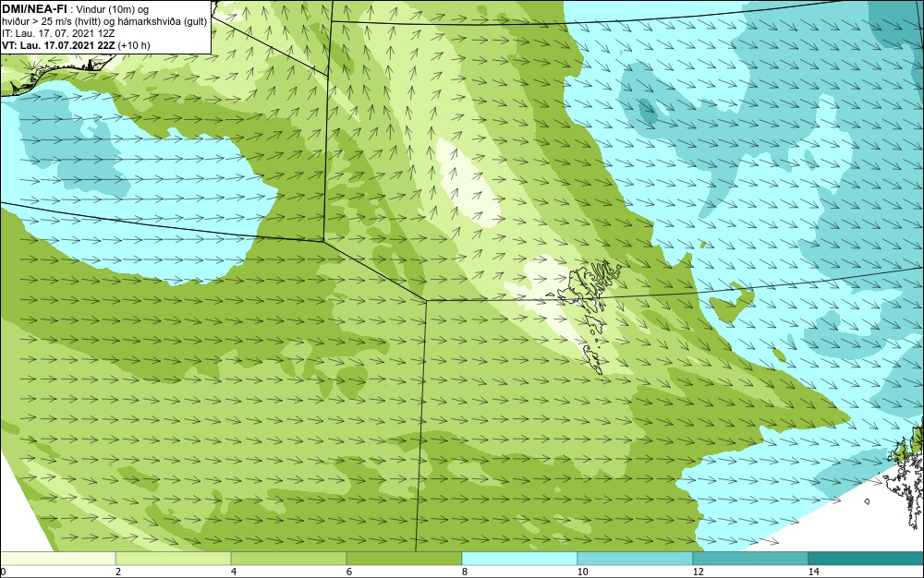This screenshot has width=924, height=578.
Task: Click the "IT: Lau. 17. 07. 2021 12Z" line
Action: tap(57, 33)
